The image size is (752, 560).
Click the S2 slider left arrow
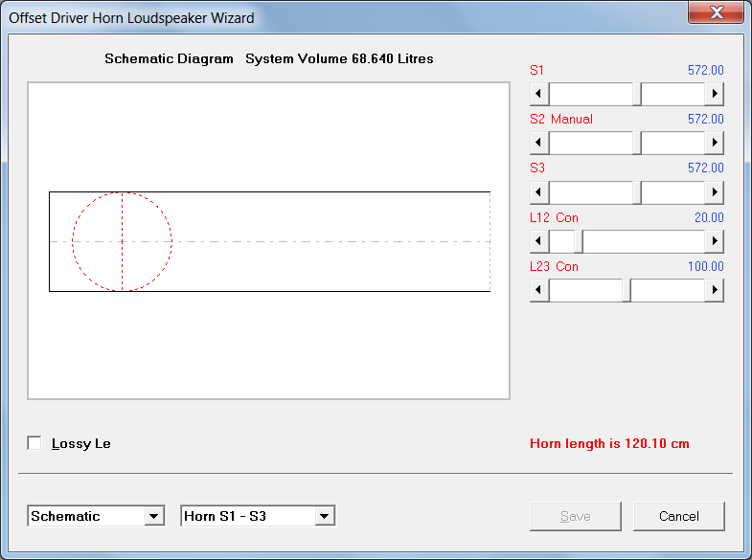[539, 143]
